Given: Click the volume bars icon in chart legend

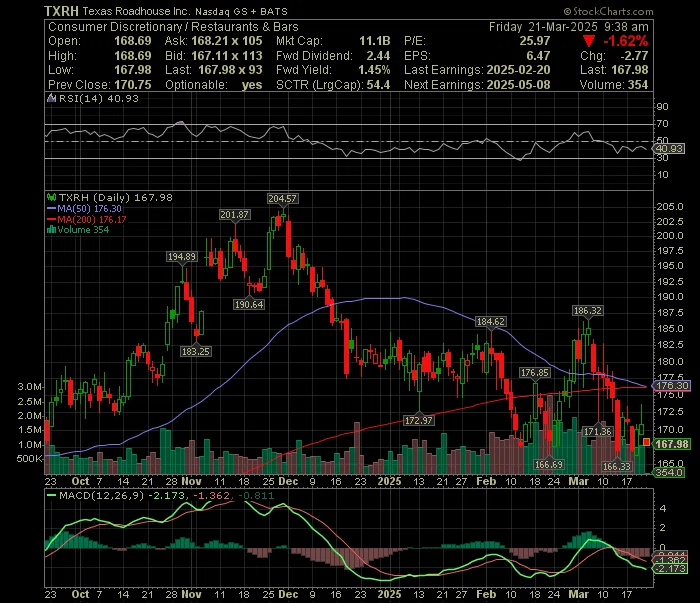Looking at the screenshot, I should click(x=51, y=229).
